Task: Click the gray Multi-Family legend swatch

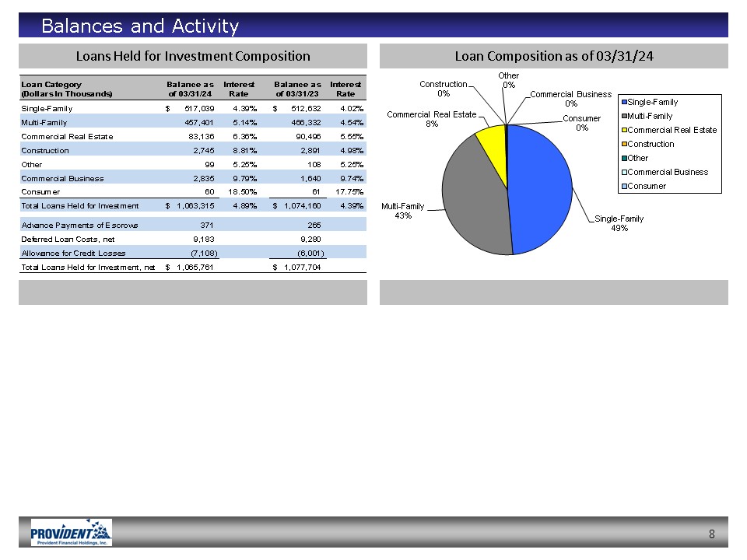Action: [622, 116]
